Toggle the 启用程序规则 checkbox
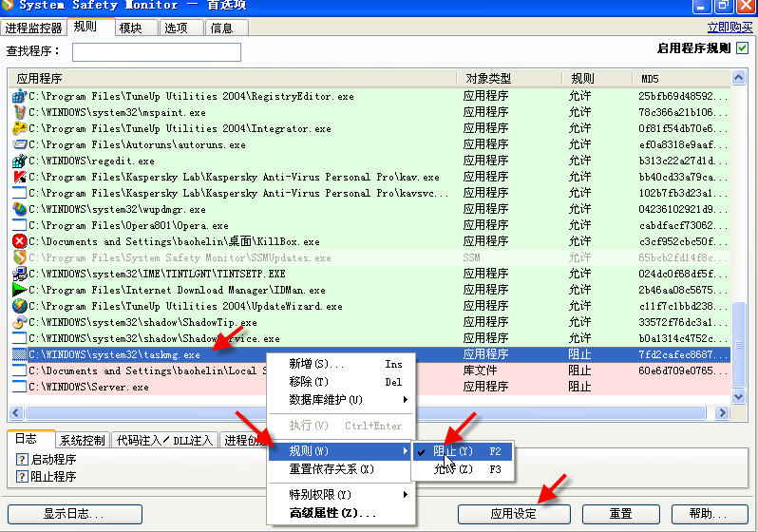This screenshot has width=758, height=532. coord(743,47)
